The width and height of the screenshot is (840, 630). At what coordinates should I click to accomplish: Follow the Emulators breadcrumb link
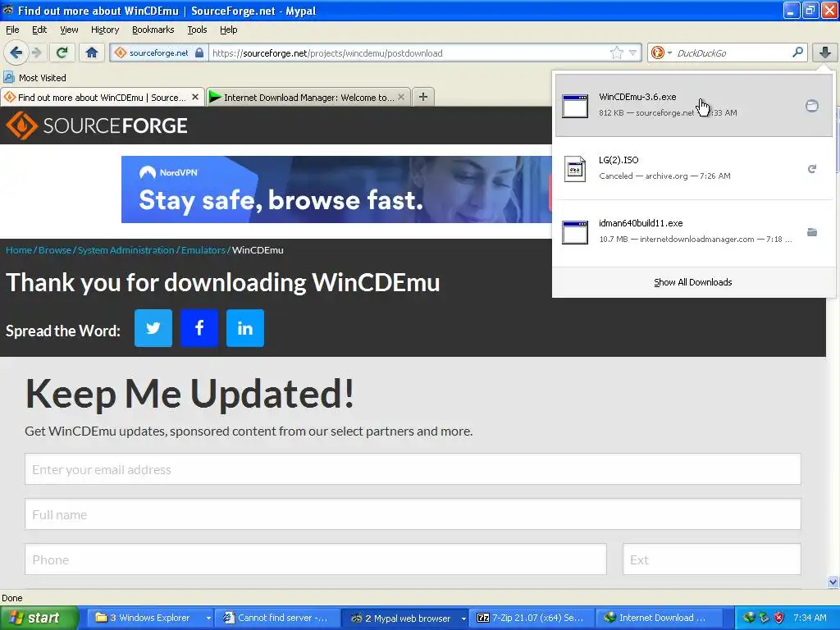click(203, 250)
